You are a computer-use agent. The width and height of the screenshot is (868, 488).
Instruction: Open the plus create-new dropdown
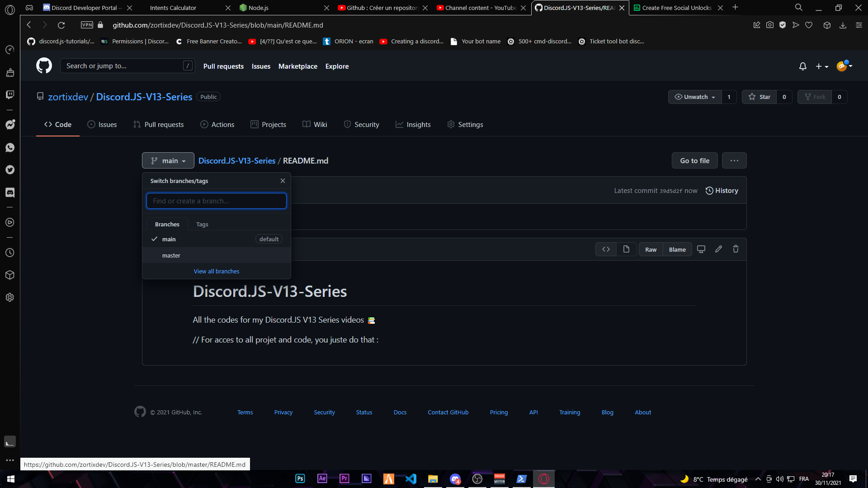click(x=821, y=66)
